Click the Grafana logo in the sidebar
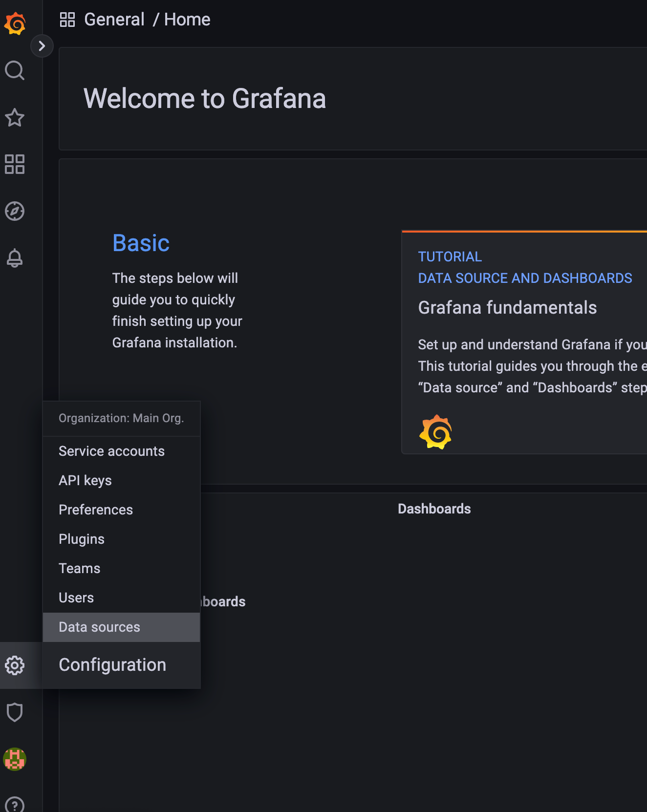Image resolution: width=647 pixels, height=812 pixels. tap(15, 23)
